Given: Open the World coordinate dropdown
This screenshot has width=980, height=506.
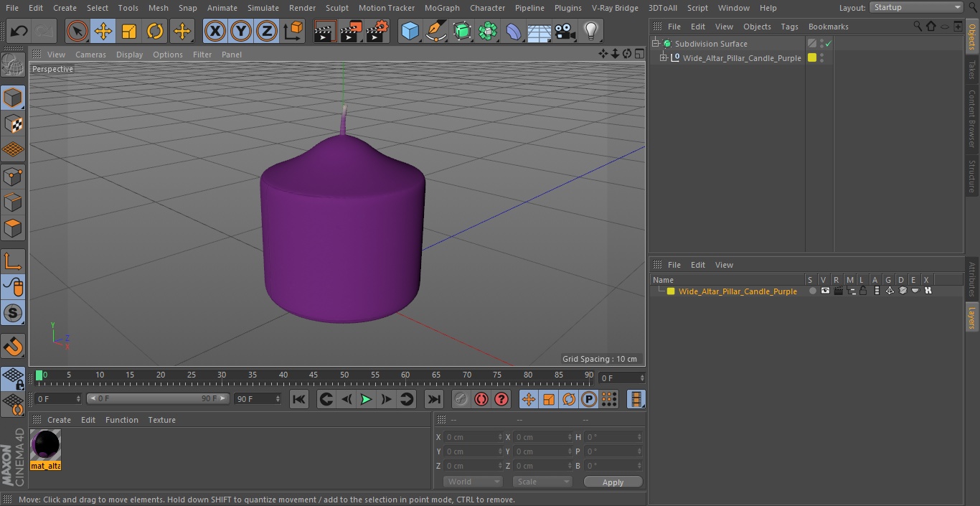Looking at the screenshot, I should 472,482.
